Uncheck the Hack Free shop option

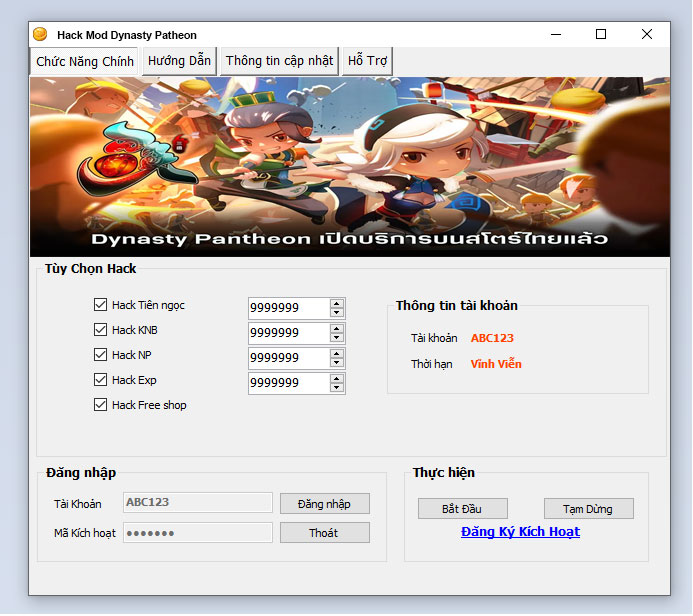coord(100,405)
